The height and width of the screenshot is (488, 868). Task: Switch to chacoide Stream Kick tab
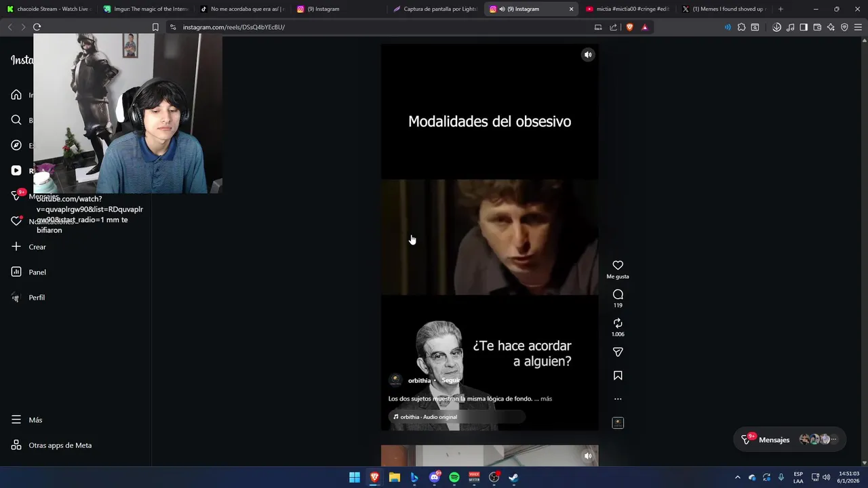point(48,9)
